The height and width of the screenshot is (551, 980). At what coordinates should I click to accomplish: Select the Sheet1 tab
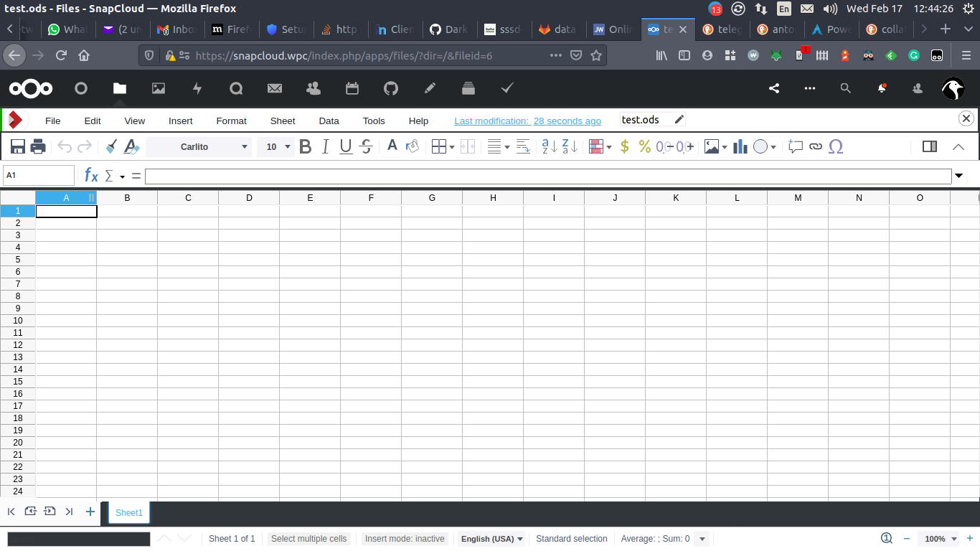(129, 512)
